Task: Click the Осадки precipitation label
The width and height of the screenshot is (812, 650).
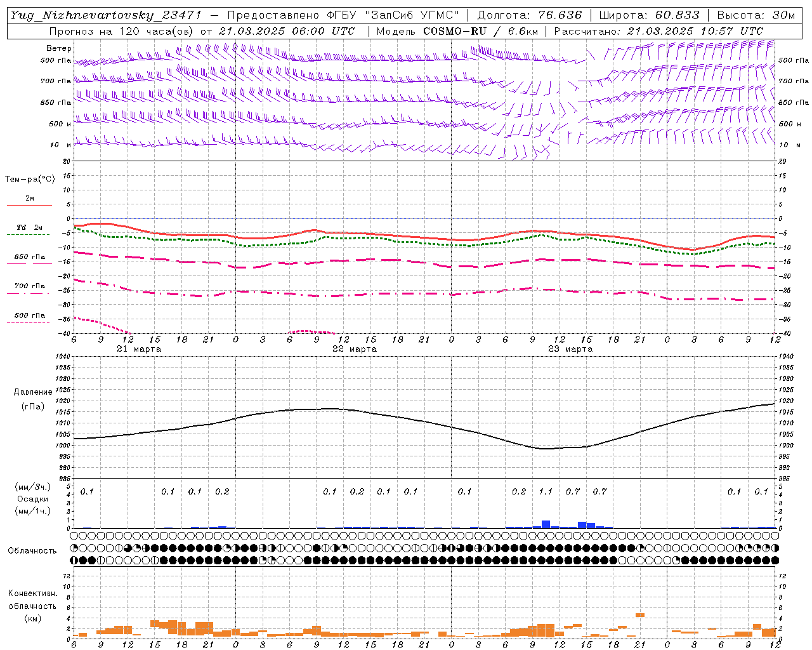Action: (x=33, y=499)
